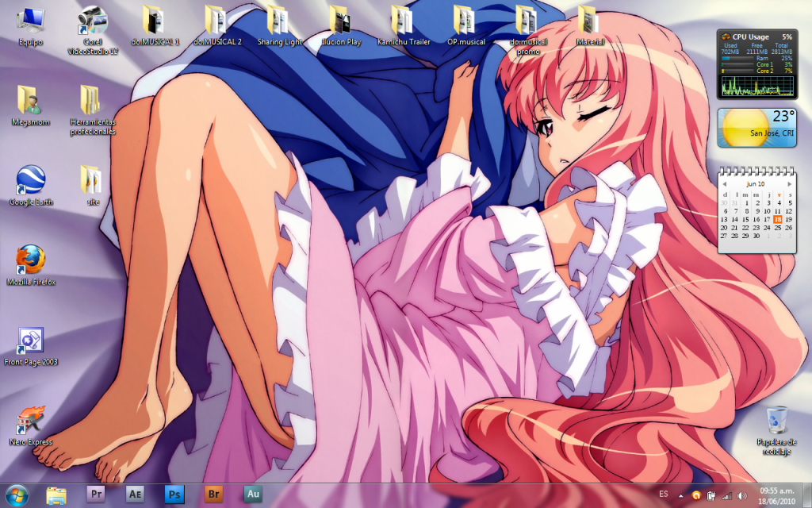812x508 pixels.
Task: Open the wireless network signal icon
Action: [x=726, y=495]
